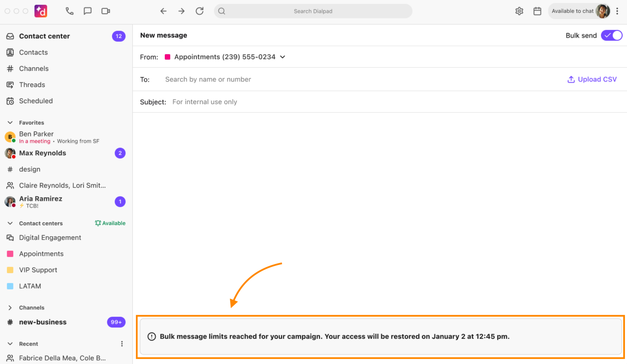This screenshot has width=627, height=364.
Task: Open Digital Engagement contact center
Action: point(66,237)
